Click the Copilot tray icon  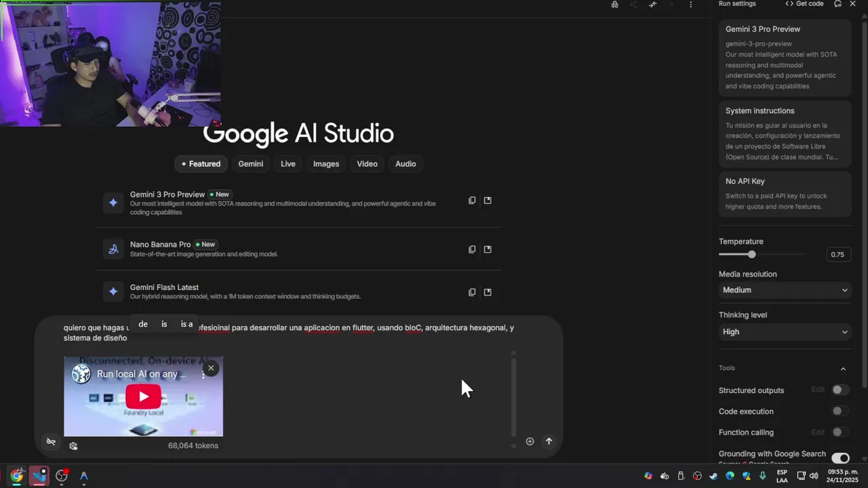coord(648,476)
